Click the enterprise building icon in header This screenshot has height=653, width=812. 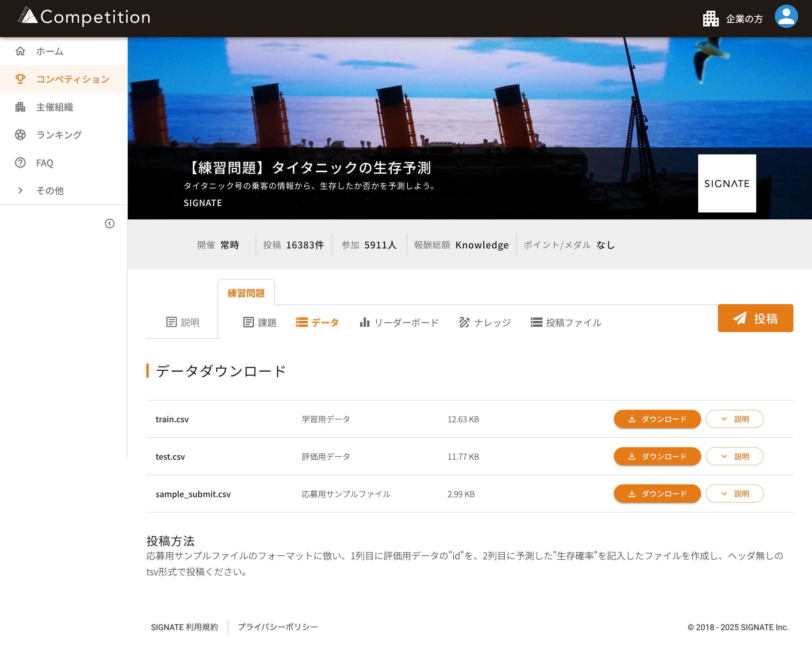click(710, 19)
